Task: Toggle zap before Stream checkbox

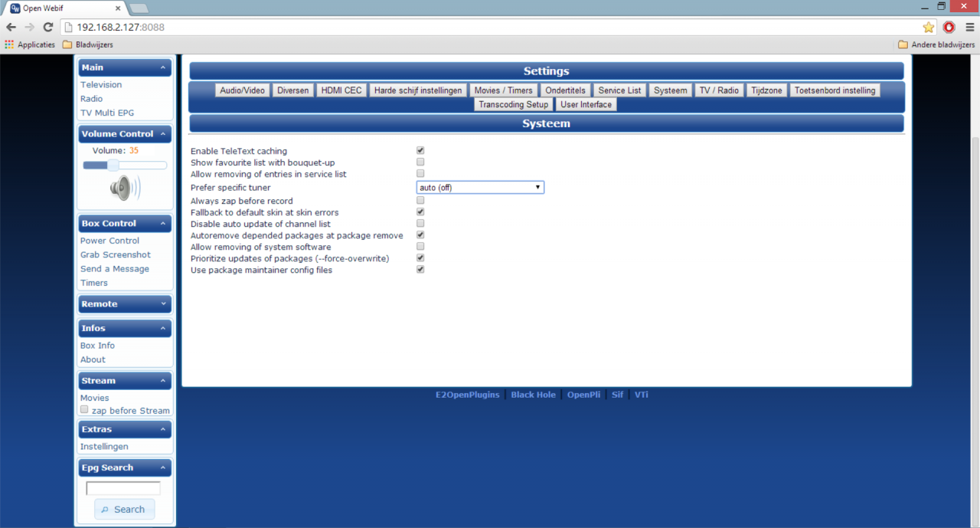Action: (84, 410)
